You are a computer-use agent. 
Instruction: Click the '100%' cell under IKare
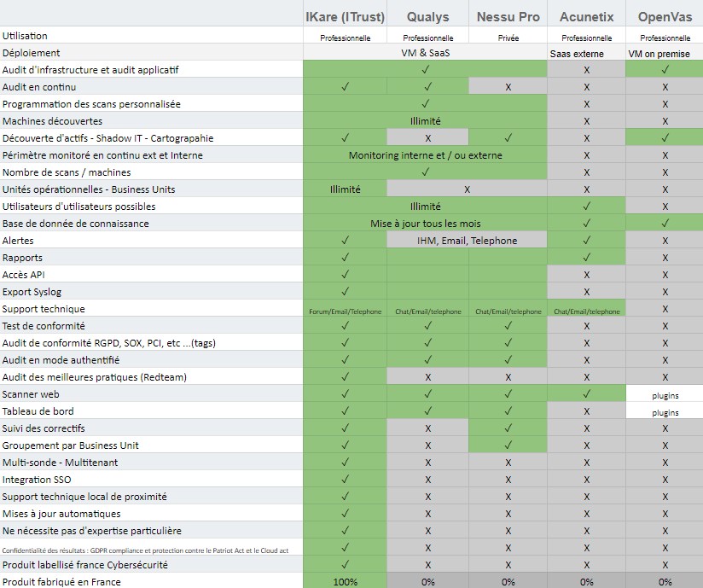click(345, 582)
